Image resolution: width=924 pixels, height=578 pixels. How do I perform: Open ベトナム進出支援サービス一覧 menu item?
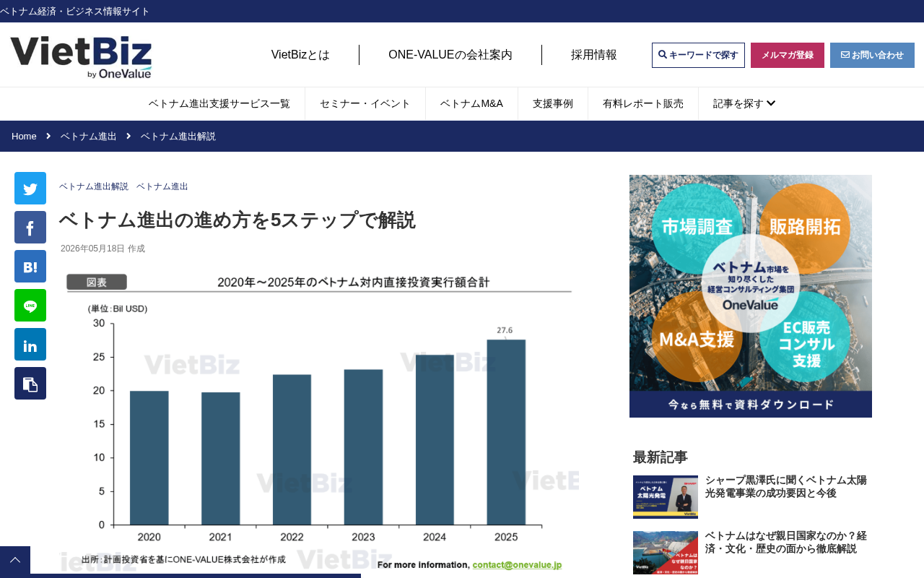(x=219, y=103)
